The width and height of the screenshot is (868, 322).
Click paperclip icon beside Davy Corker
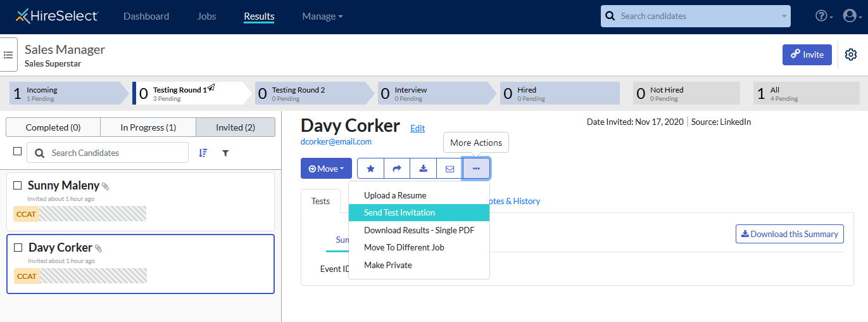click(98, 248)
